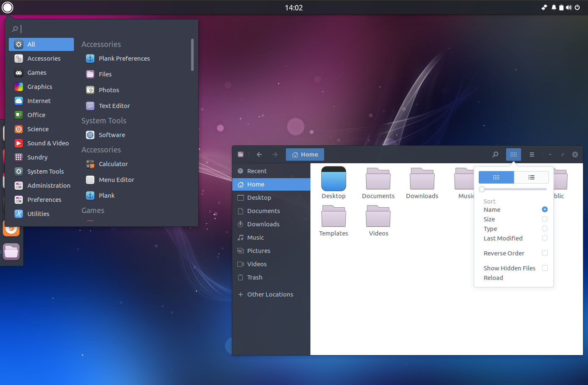Select Desktop in the Files sidebar
This screenshot has height=385, width=588.
[271, 198]
